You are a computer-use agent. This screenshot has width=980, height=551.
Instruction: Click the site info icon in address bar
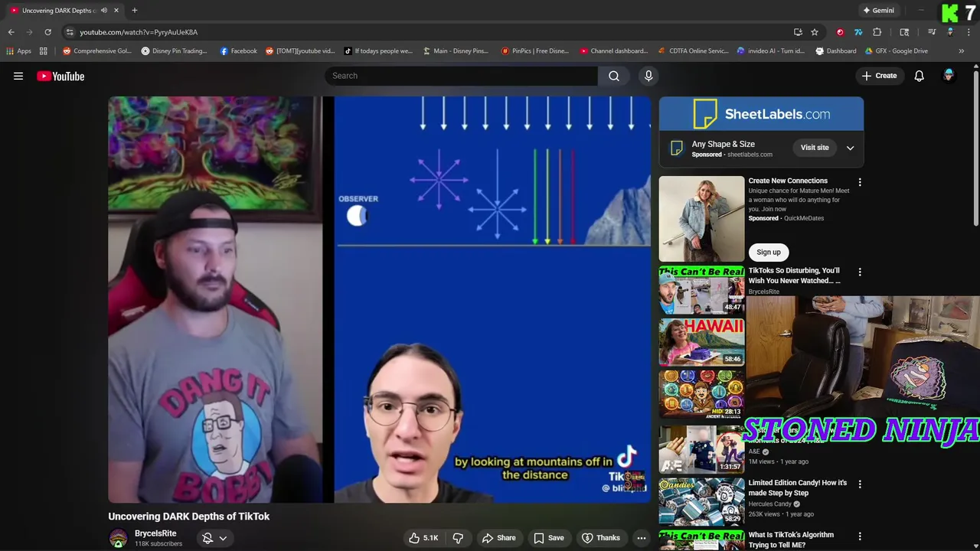point(70,32)
